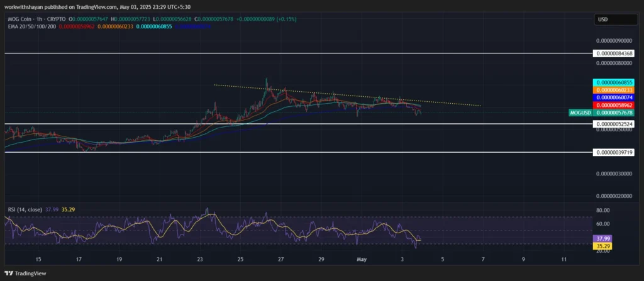The image size is (644, 281).
Task: Click the 80.00 RSI axis level
Action: [x=602, y=211]
